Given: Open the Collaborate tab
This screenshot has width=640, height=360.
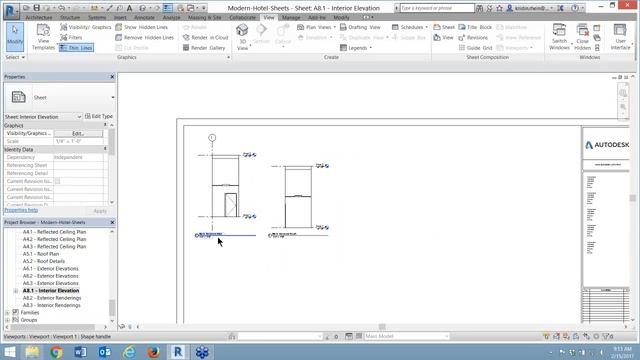Looking at the screenshot, I should (x=242, y=18).
